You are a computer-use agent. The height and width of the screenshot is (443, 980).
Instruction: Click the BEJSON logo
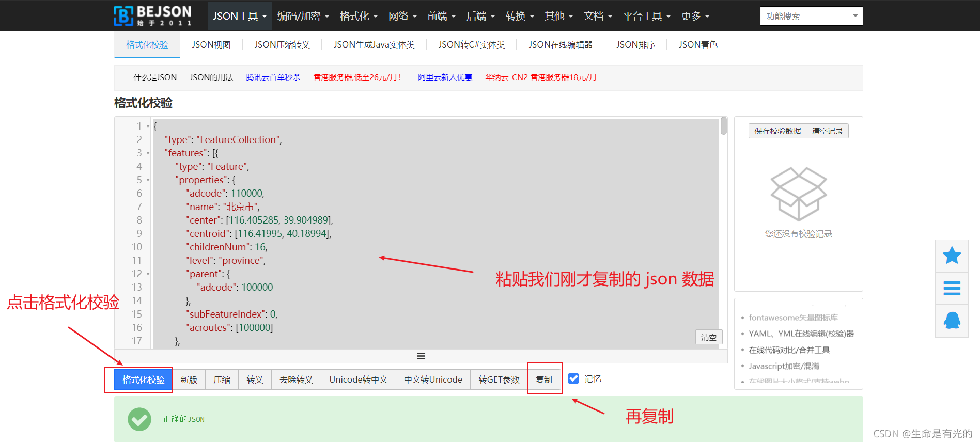click(x=152, y=15)
